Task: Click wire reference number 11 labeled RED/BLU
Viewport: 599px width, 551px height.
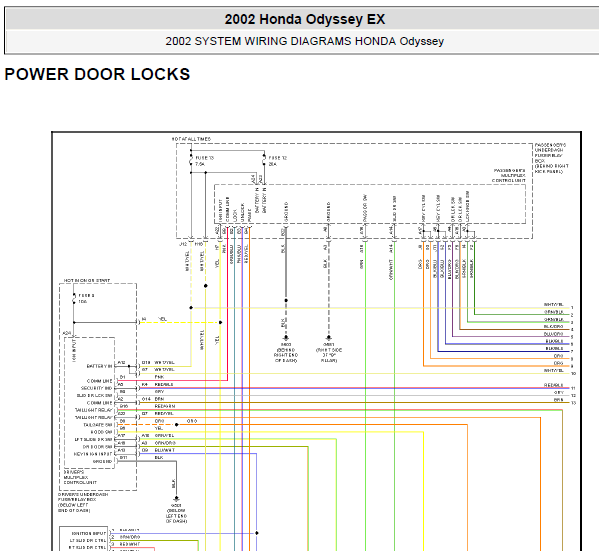Action: [573, 388]
